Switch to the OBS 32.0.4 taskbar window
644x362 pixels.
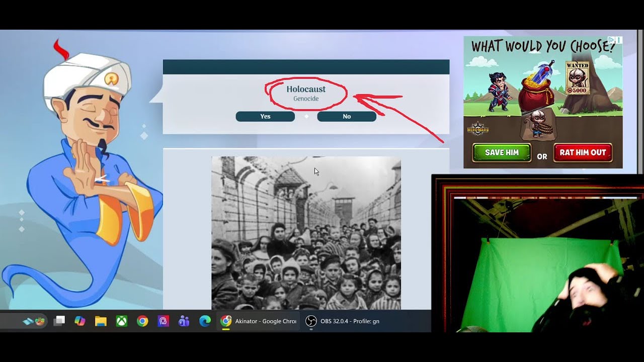click(343, 321)
